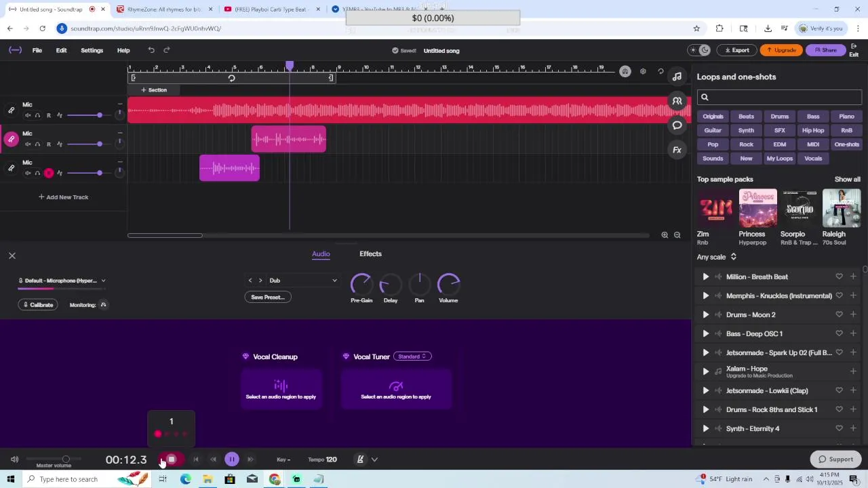868x488 pixels.
Task: Click the Calibrate button
Action: [x=38, y=305]
